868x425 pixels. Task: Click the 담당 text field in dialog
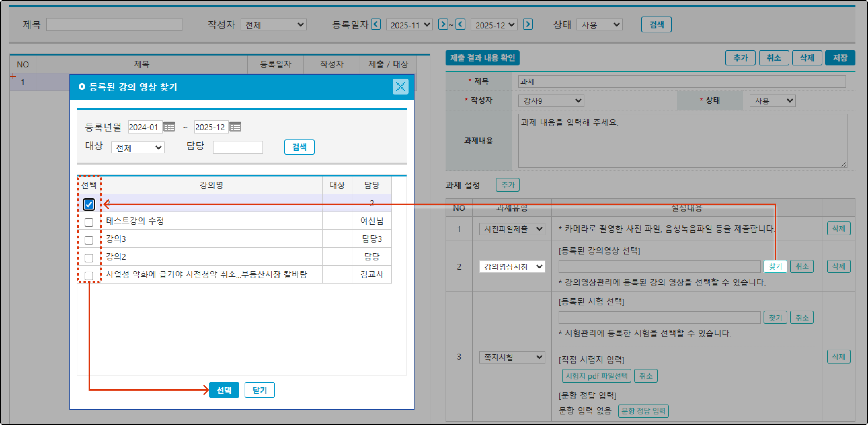point(238,147)
